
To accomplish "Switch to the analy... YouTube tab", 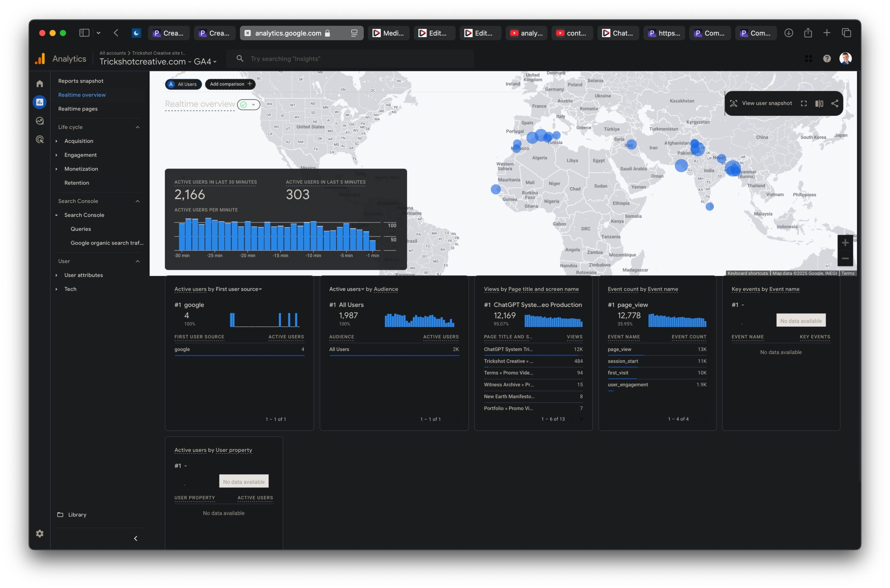I will (x=526, y=33).
